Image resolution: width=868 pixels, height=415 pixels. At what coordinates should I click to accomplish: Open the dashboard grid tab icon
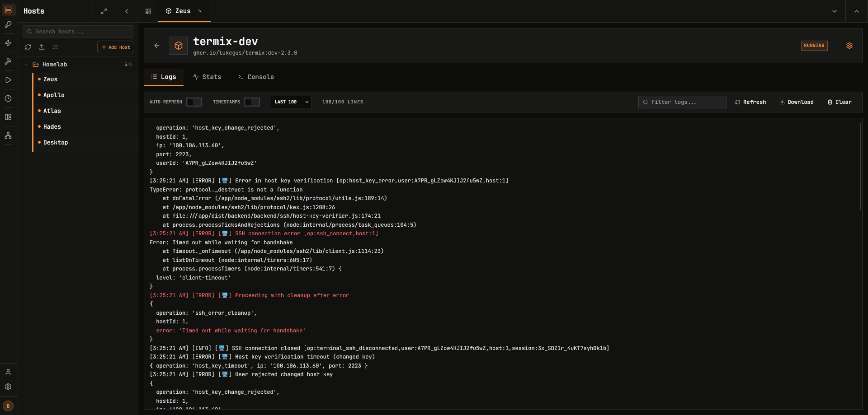148,11
